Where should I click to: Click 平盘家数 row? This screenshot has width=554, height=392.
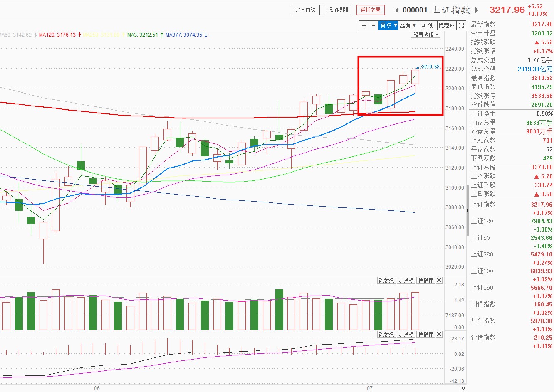coord(512,150)
